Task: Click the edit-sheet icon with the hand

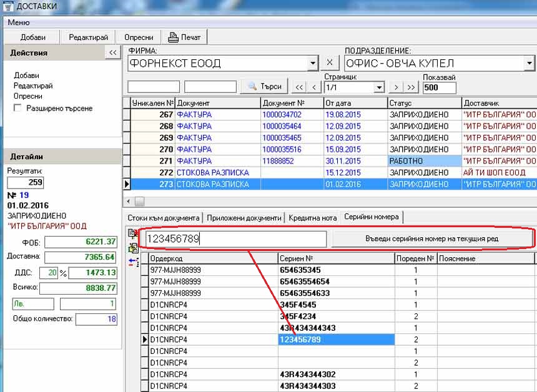Action: 133,248
